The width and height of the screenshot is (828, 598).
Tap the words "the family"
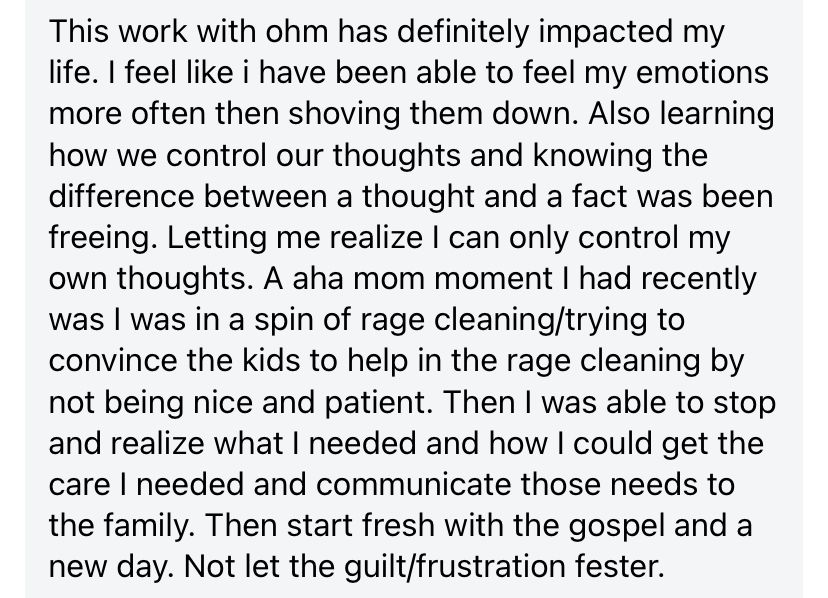[x=119, y=527]
